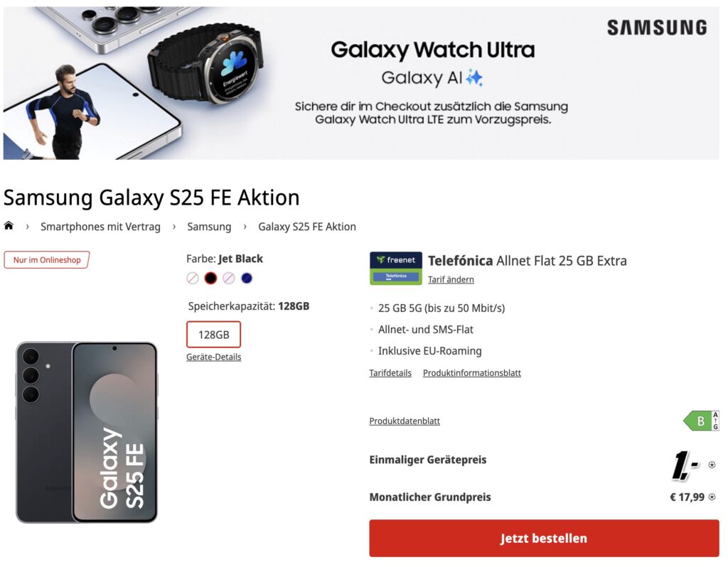Go to the Samsung breadcrumb link
728x567 pixels.
209,227
